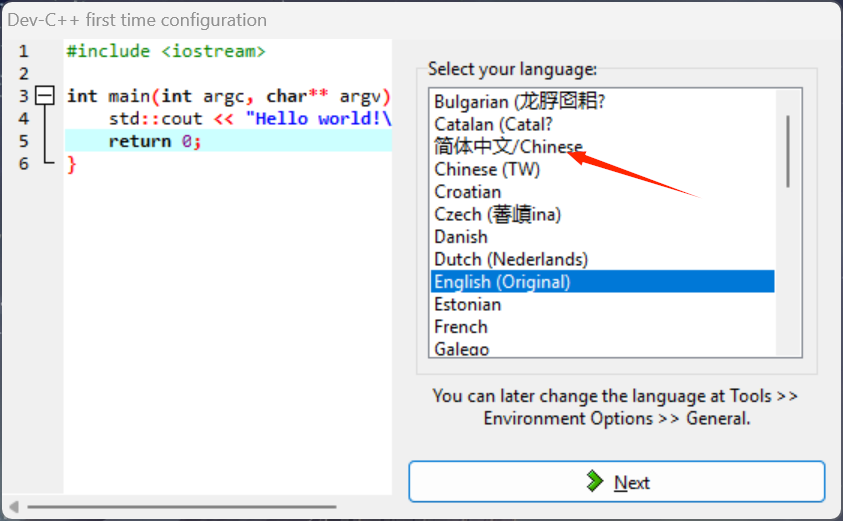The height and width of the screenshot is (521, 843).
Task: Click the highlighted return 0; line
Action: tap(228, 141)
